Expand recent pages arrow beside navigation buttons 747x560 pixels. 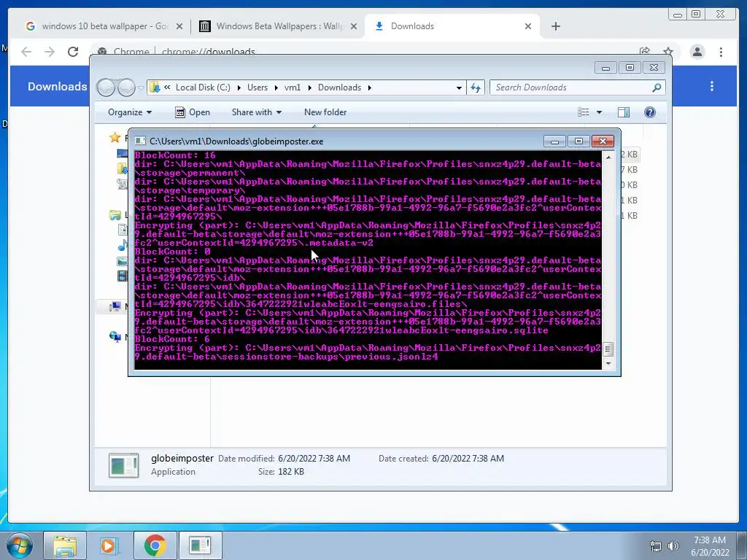[x=141, y=87]
